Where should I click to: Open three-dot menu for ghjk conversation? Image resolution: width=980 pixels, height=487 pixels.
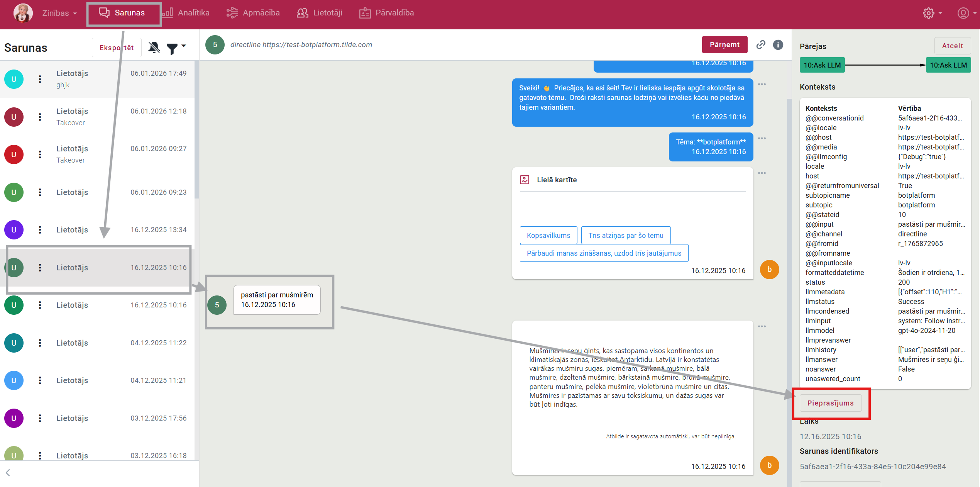(40, 79)
